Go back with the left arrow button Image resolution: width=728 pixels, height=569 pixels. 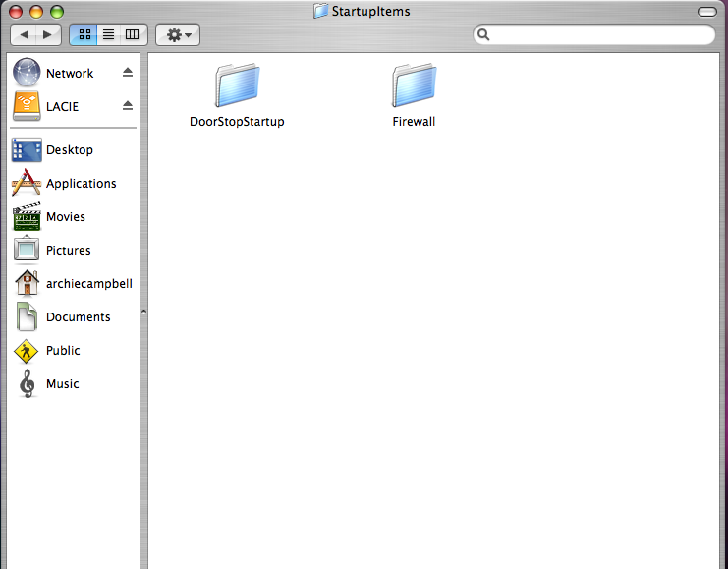point(24,34)
